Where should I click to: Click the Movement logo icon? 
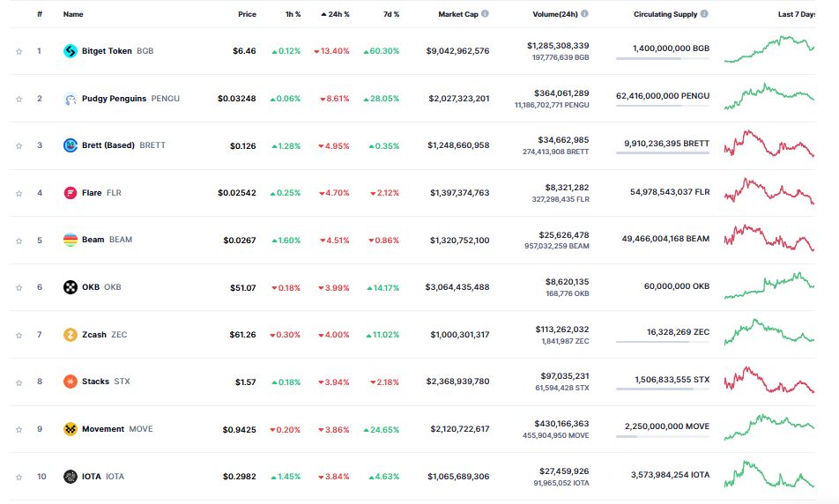[71, 429]
